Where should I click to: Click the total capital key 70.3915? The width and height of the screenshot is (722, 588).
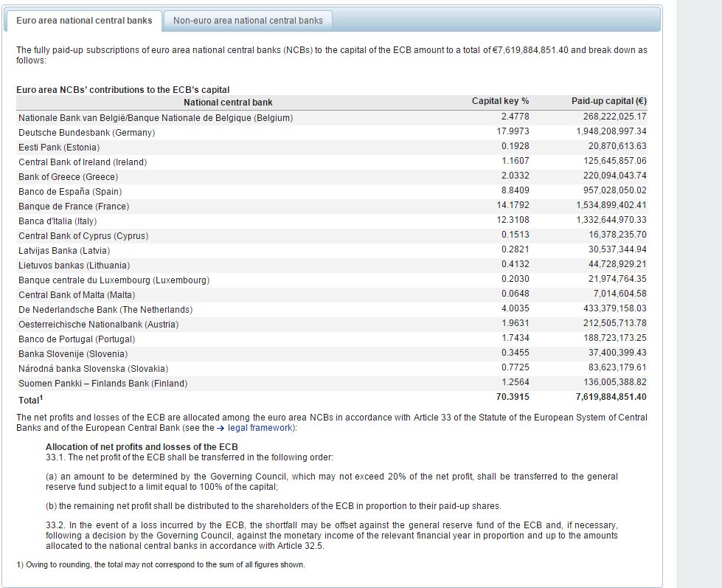coord(513,396)
